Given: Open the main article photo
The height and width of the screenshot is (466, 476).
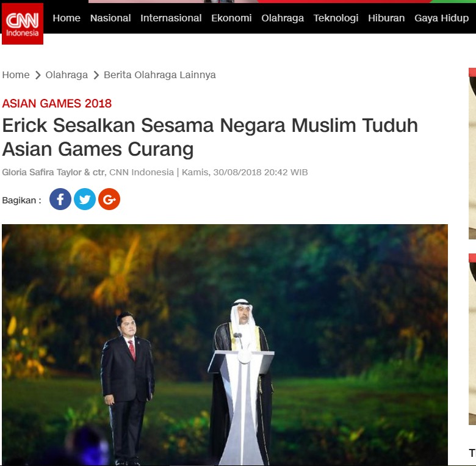Looking at the screenshot, I should (225, 344).
